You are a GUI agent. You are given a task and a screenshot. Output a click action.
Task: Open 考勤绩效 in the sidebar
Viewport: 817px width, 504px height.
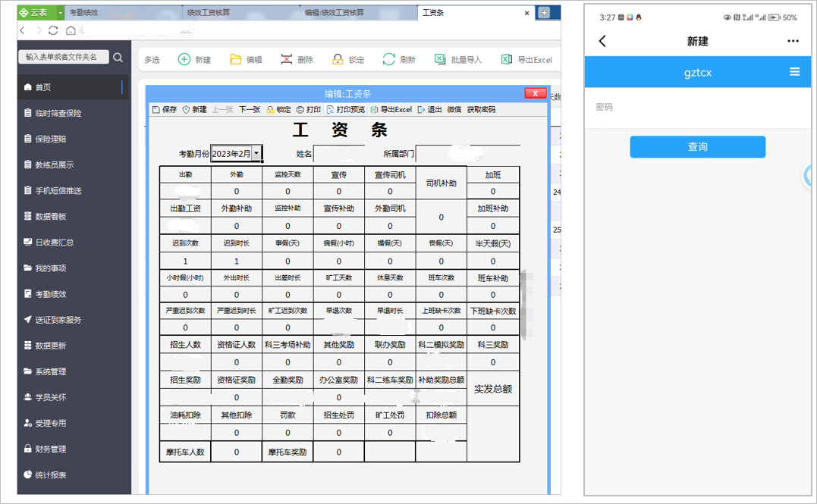(x=73, y=294)
